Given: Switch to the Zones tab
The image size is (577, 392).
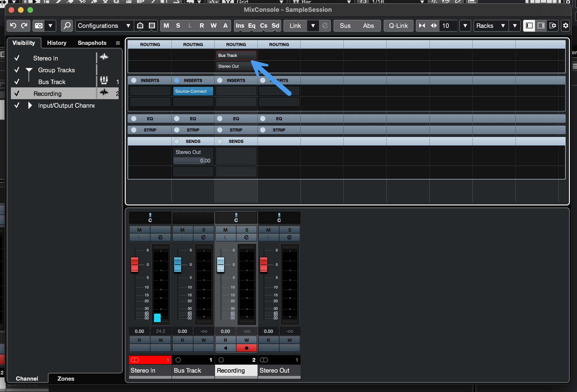Looking at the screenshot, I should 66,378.
